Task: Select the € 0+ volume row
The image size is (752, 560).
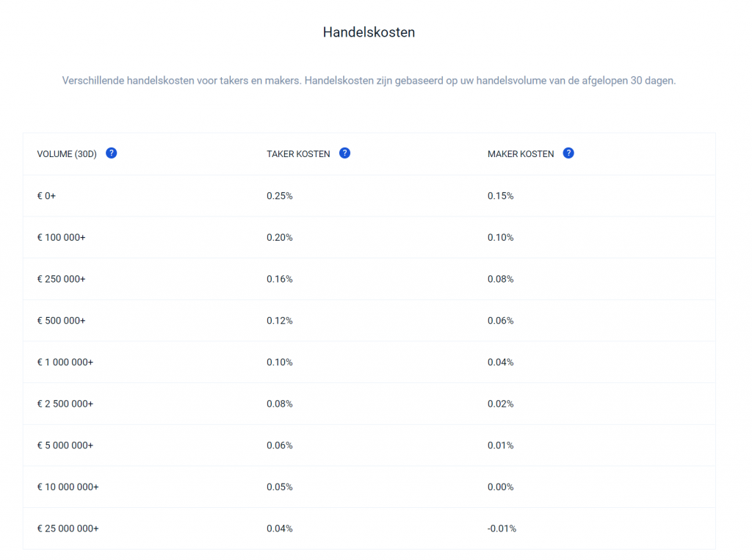Action: (x=46, y=196)
